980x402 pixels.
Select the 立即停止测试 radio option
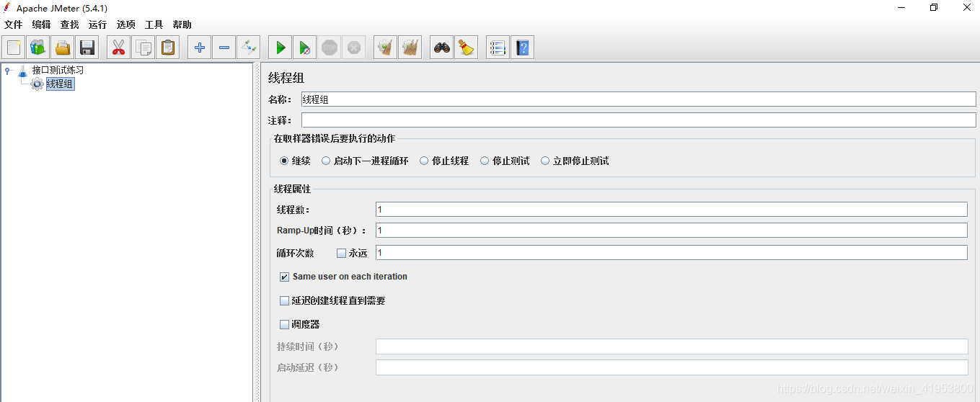click(545, 161)
